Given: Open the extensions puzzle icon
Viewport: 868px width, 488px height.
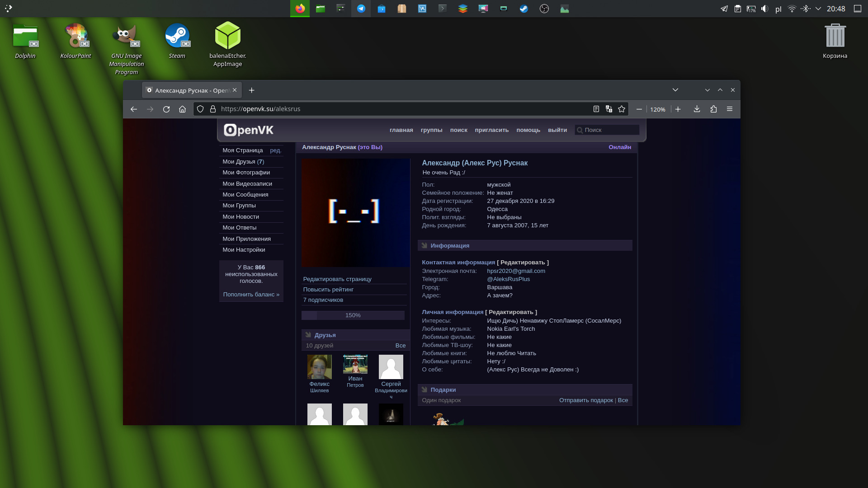Looking at the screenshot, I should click(713, 109).
